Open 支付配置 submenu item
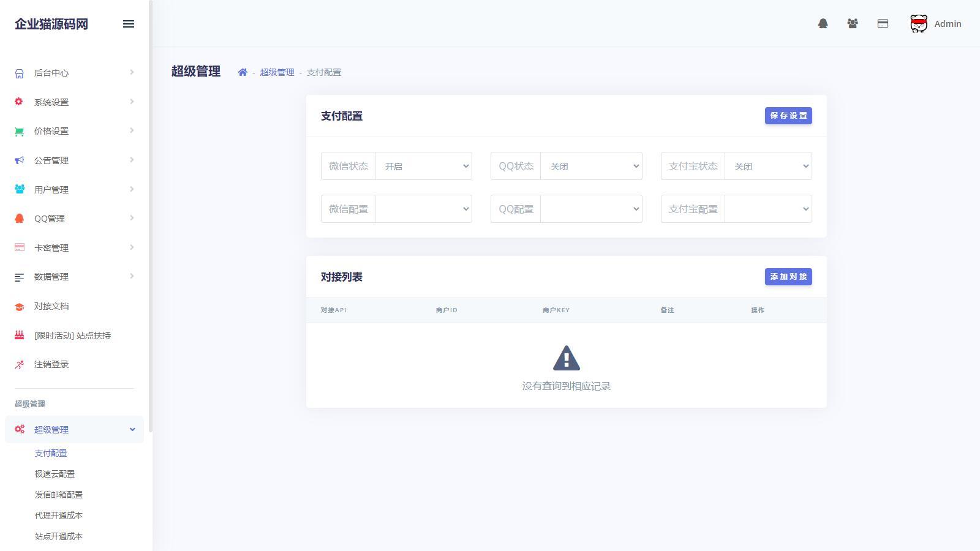The image size is (980, 551). [51, 453]
